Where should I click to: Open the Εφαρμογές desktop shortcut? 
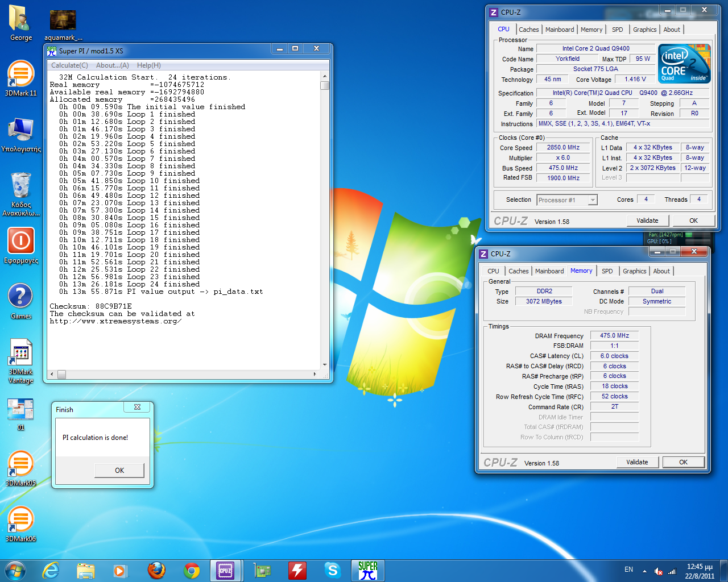click(21, 246)
